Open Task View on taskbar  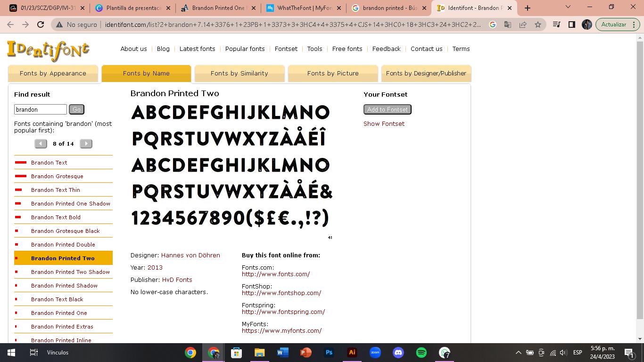(34, 353)
